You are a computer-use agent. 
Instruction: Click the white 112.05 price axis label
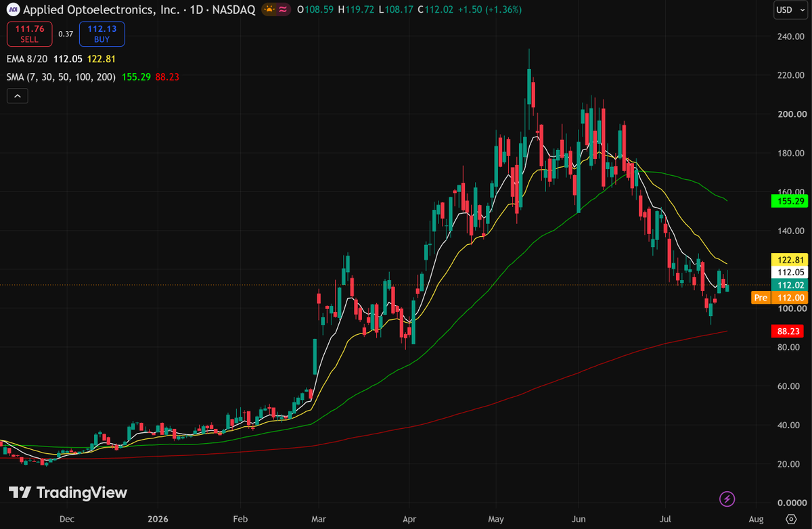[x=788, y=272]
